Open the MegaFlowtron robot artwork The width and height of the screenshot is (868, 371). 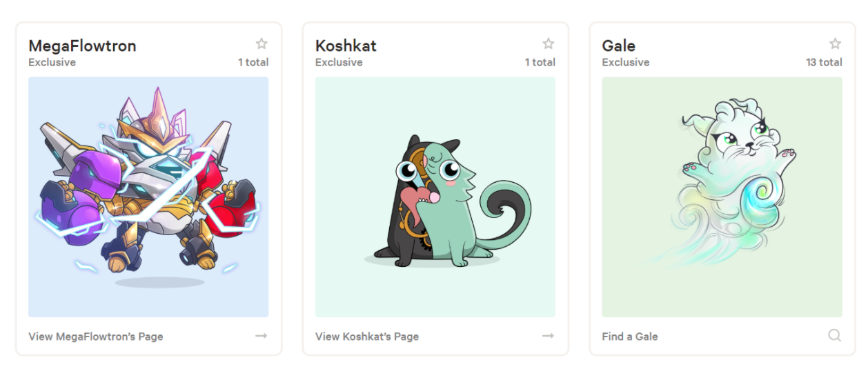tap(148, 197)
